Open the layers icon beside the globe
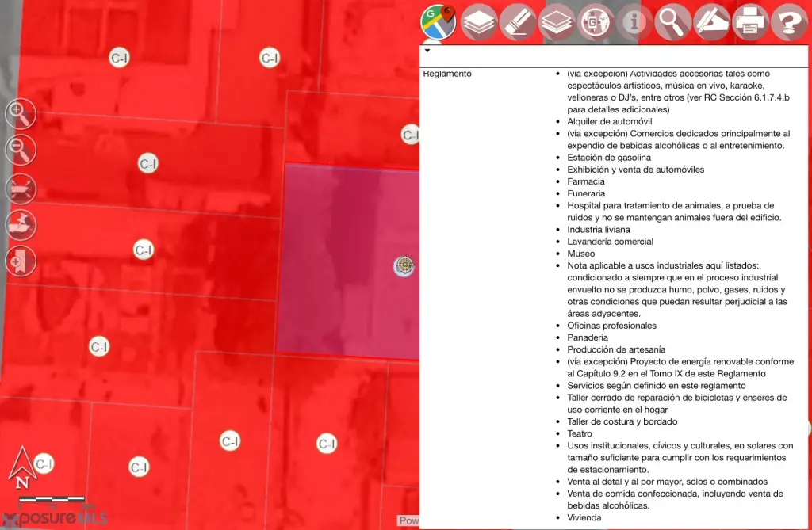Viewport: 812px width, 530px height. tap(556, 22)
